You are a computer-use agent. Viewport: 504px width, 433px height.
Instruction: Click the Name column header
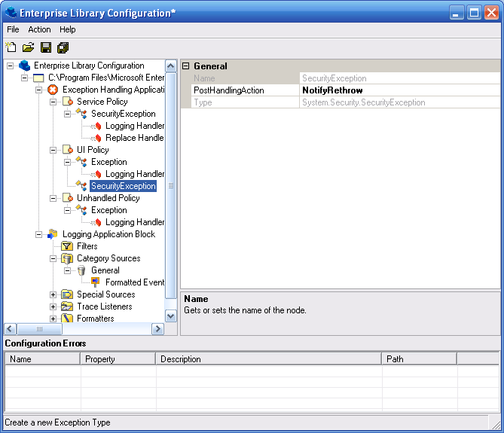click(x=42, y=358)
